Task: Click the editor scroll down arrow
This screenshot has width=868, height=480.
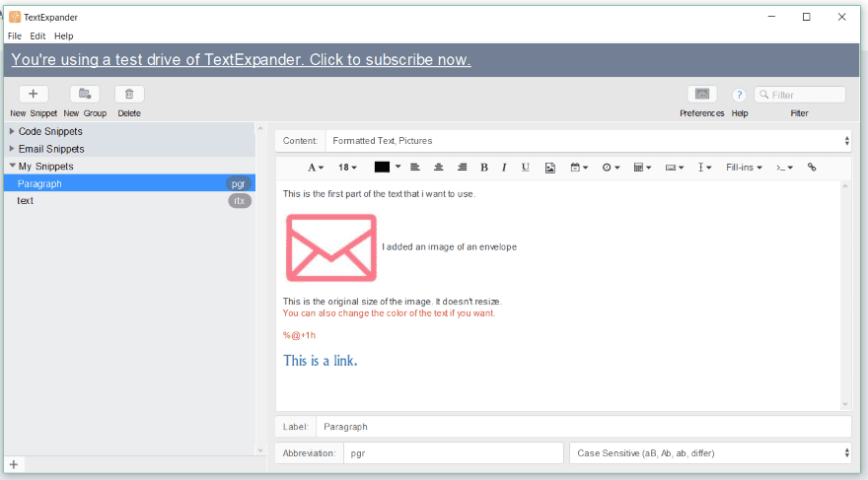Action: click(844, 404)
